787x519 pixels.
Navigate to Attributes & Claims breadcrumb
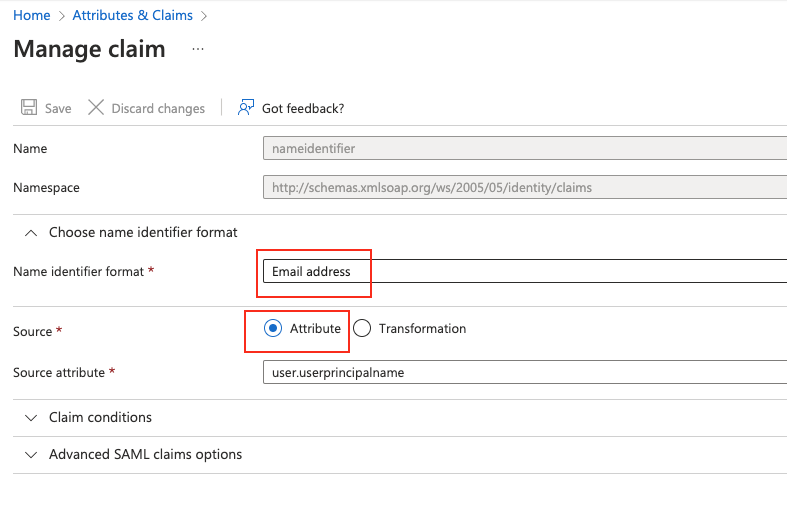coord(132,16)
